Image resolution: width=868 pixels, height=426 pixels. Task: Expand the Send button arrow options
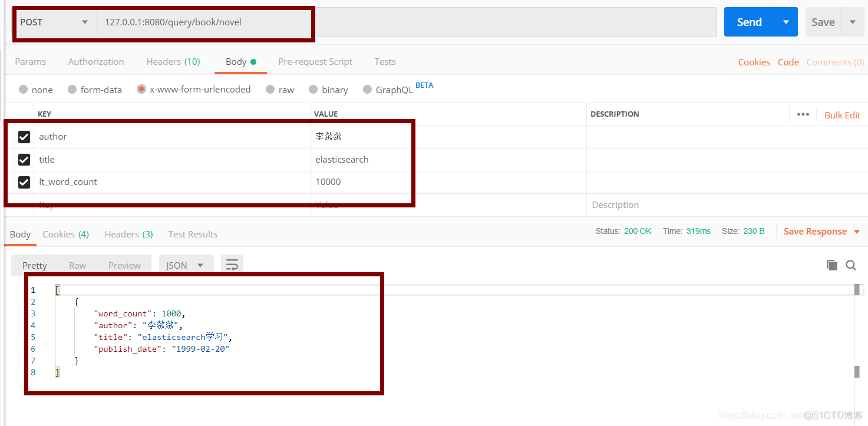(x=786, y=22)
